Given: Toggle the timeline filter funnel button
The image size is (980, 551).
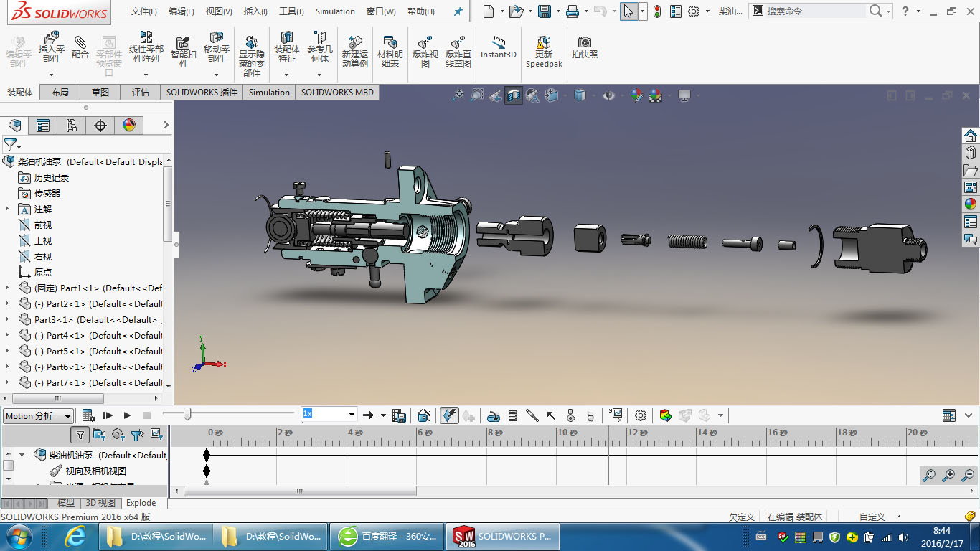Looking at the screenshot, I should (x=80, y=434).
